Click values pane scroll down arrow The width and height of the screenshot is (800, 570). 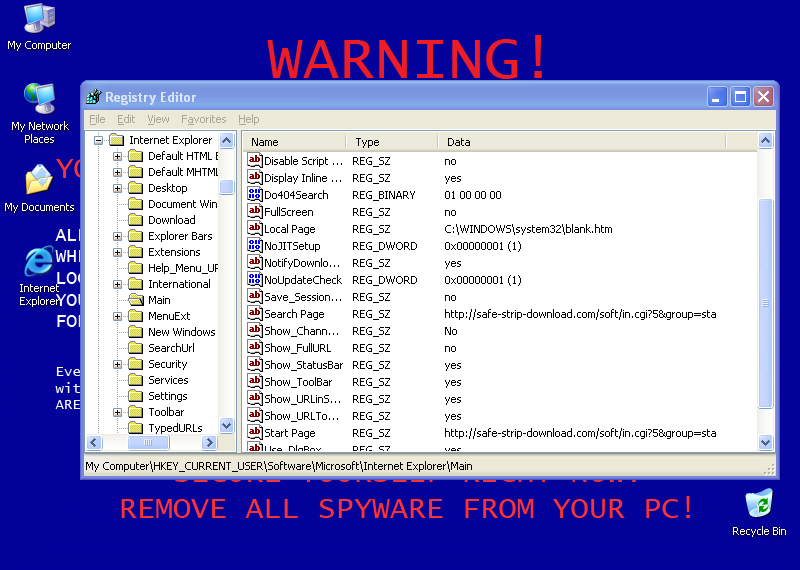click(x=765, y=442)
